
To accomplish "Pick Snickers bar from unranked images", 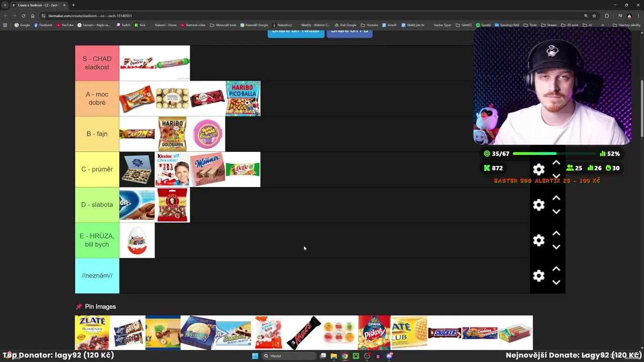I will (445, 333).
